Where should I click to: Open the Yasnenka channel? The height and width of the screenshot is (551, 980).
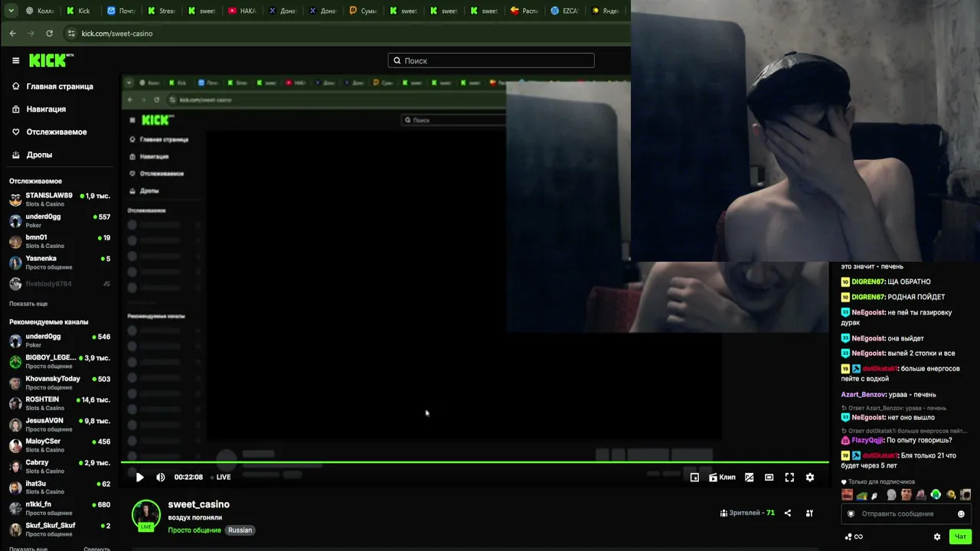(x=60, y=262)
